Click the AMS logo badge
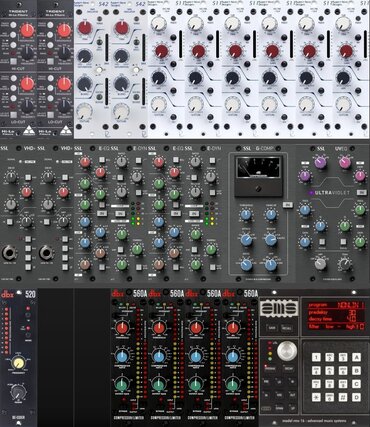The width and height of the screenshot is (370, 427). pos(279,307)
